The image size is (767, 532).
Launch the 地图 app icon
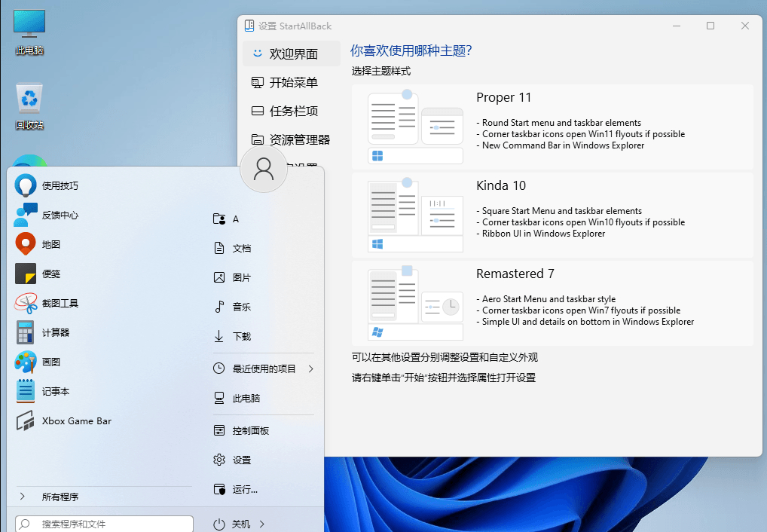[x=26, y=244]
